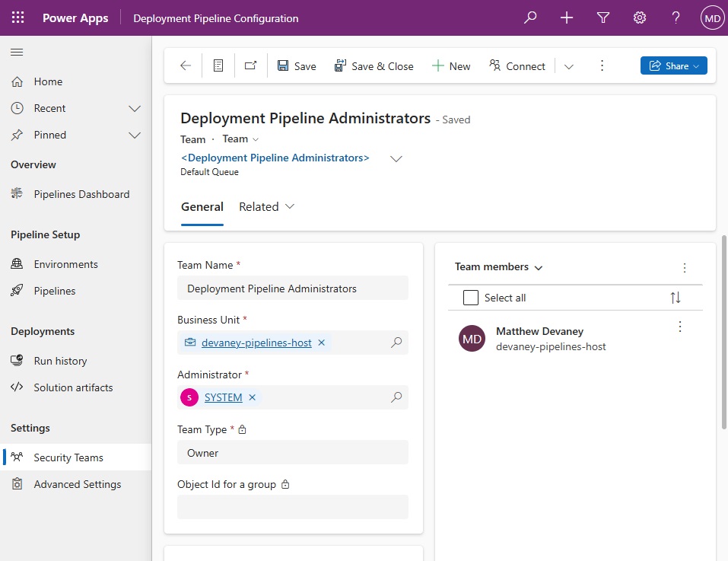Collapse the hamburger navigation menu
Viewport: 728px width, 561px height.
(x=17, y=52)
